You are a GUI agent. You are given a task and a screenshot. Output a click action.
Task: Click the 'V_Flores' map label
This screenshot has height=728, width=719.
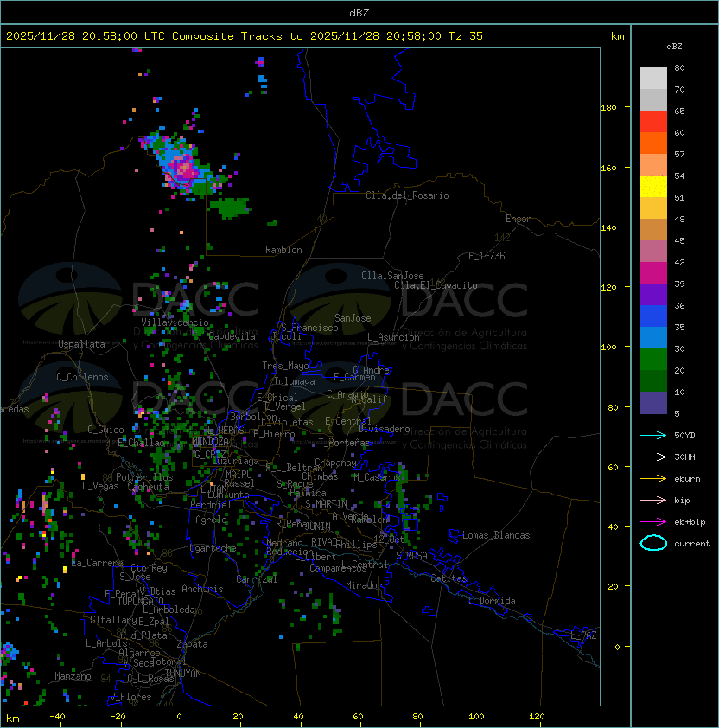pos(130,696)
